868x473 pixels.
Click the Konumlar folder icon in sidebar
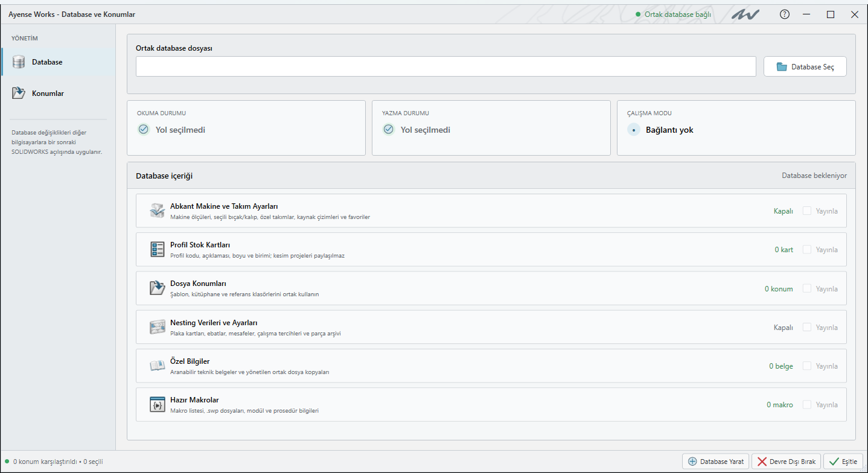[19, 93]
